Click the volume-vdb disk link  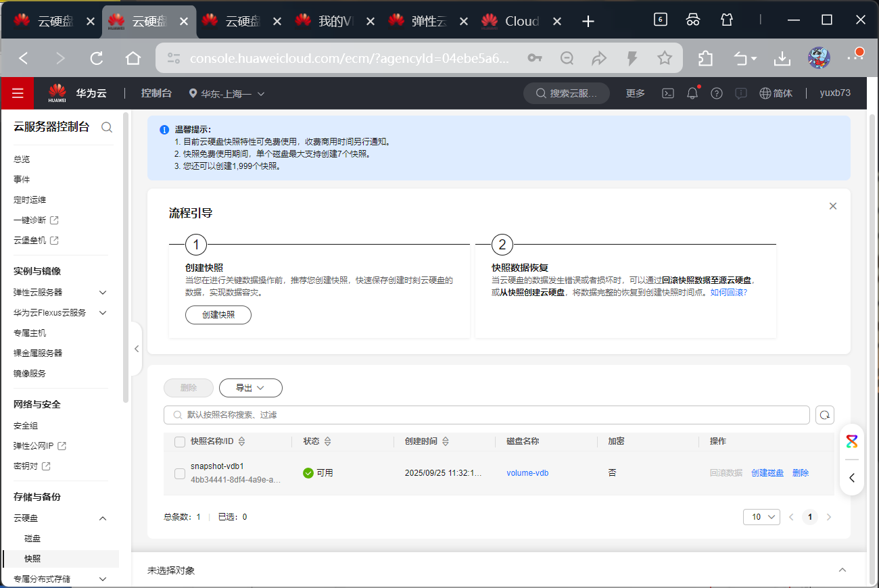pyautogui.click(x=527, y=473)
